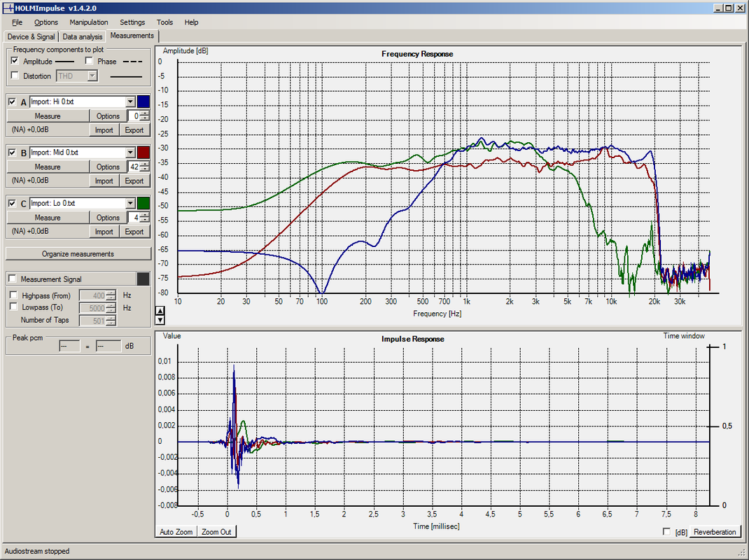Click Options button for slot B
Image resolution: width=749 pixels, height=560 pixels.
108,167
